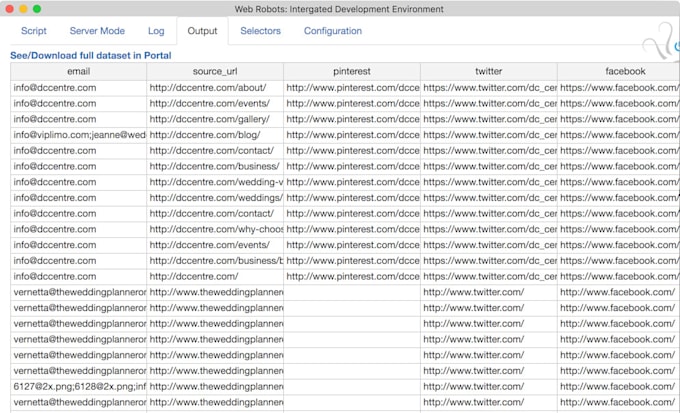Click the Web Robots window title bar

339,9
